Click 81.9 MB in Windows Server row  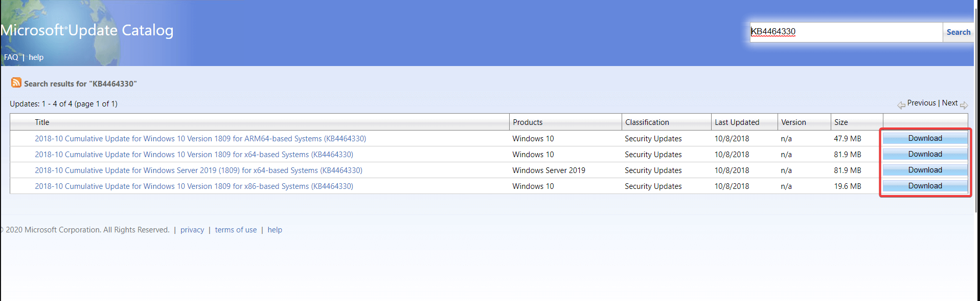pos(847,170)
